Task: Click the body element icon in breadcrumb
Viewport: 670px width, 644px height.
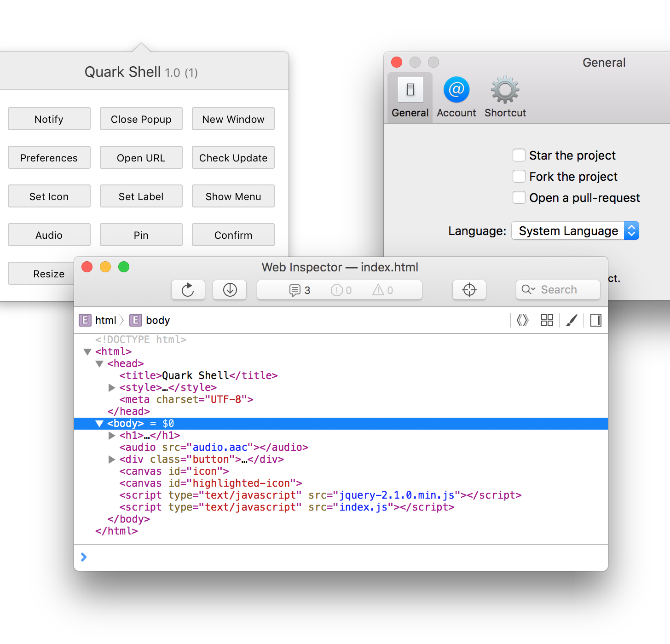Action: click(136, 320)
